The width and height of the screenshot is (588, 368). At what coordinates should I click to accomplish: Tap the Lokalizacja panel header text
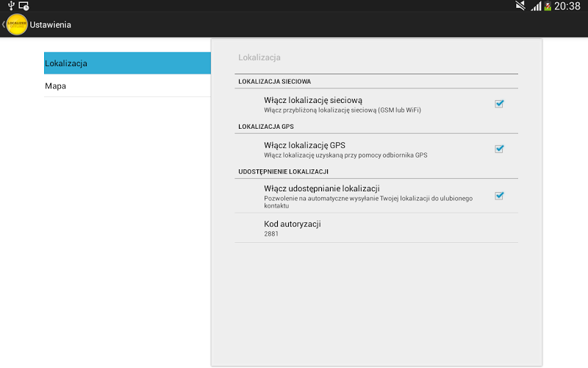tap(259, 57)
